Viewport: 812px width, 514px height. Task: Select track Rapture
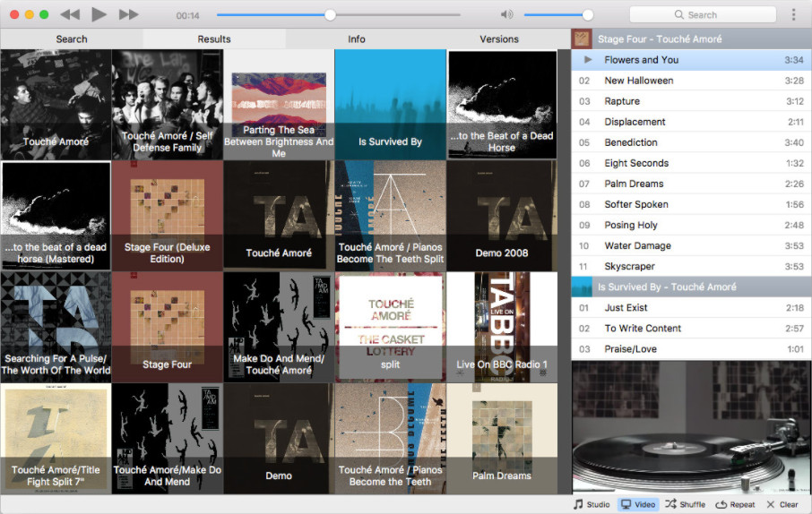coord(691,101)
